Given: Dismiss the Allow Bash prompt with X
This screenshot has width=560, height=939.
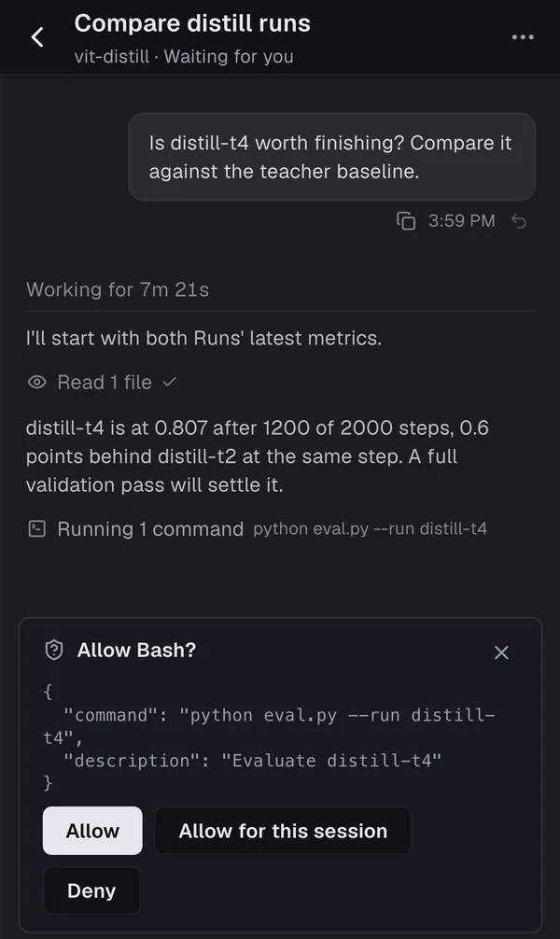Looking at the screenshot, I should [501, 652].
